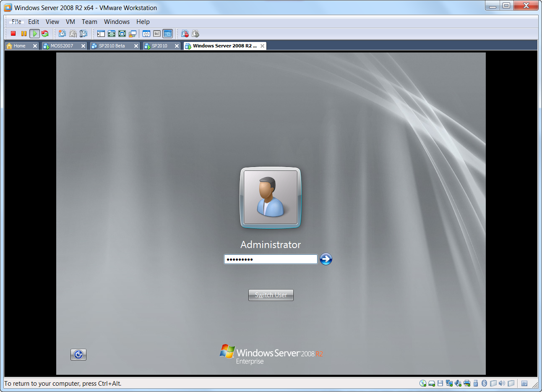Viewport: 542px width, 392px height.
Task: Close the SP2010 tab
Action: coord(177,46)
